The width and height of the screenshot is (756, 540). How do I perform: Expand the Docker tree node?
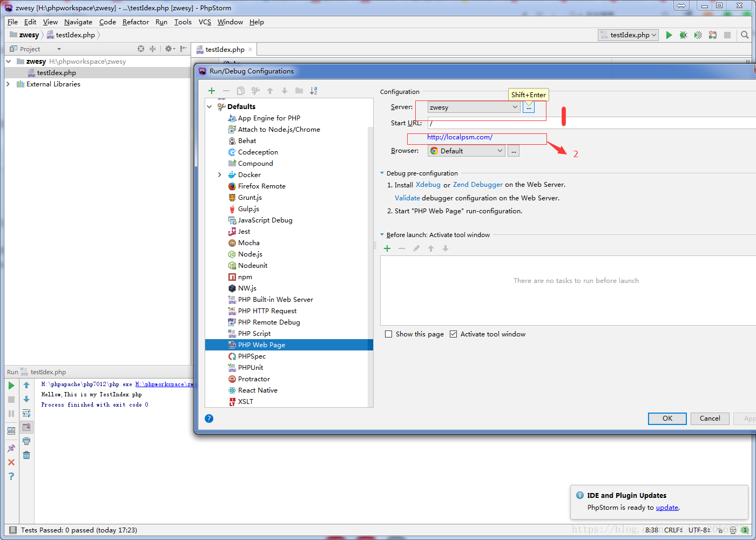tap(219, 175)
